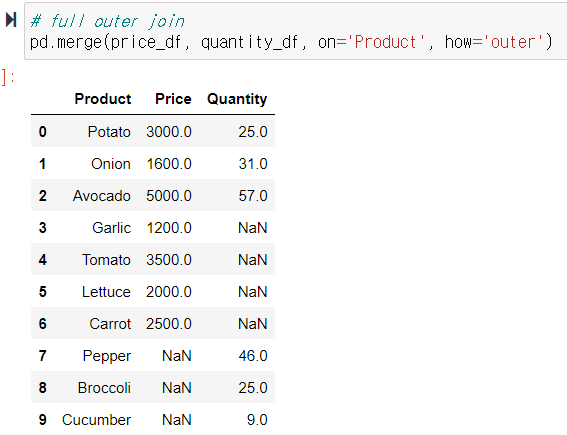The image size is (567, 435).
Task: Click the 'Pepper' product cell
Action: pos(107,356)
